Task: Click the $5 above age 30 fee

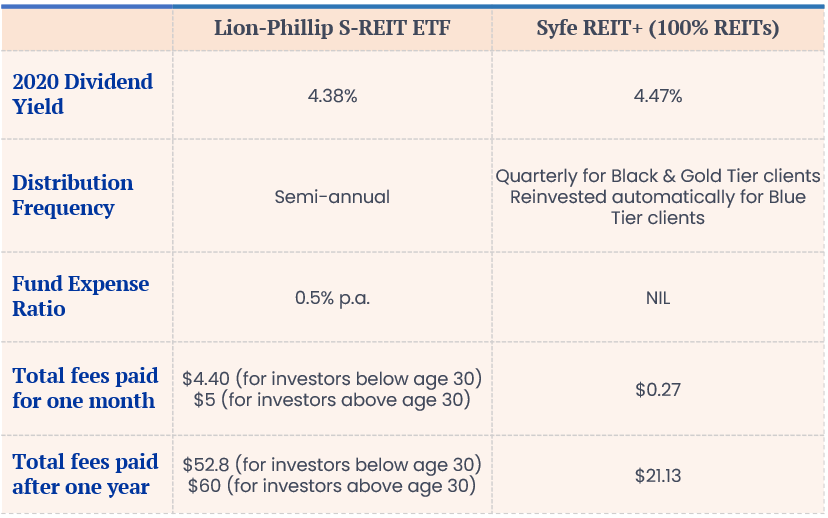Action: [332, 400]
